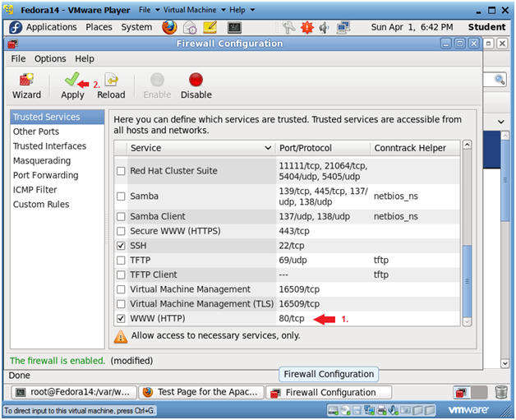Viewport: 516px width, 420px height.
Task: Open the Help menu in Firewall Configuration
Action: (84, 59)
